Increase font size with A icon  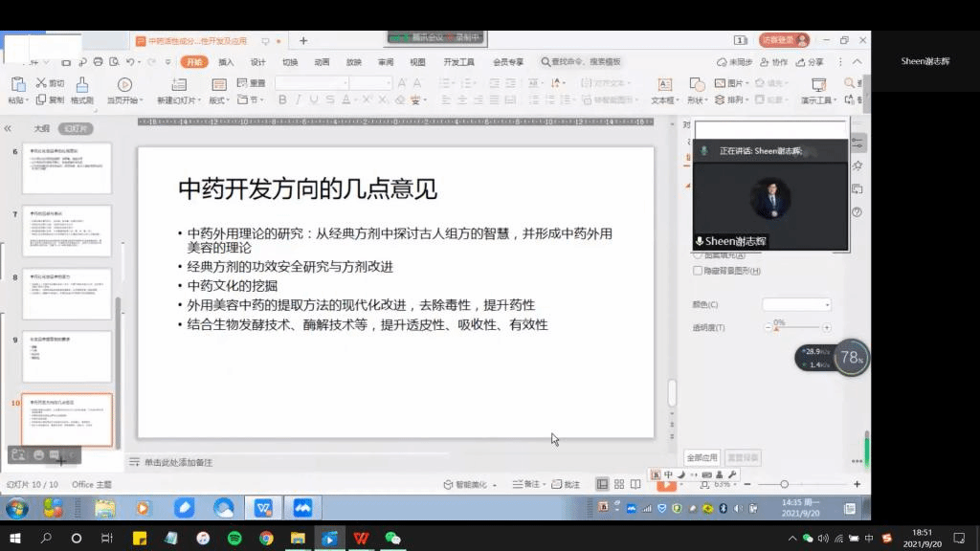coord(402,82)
